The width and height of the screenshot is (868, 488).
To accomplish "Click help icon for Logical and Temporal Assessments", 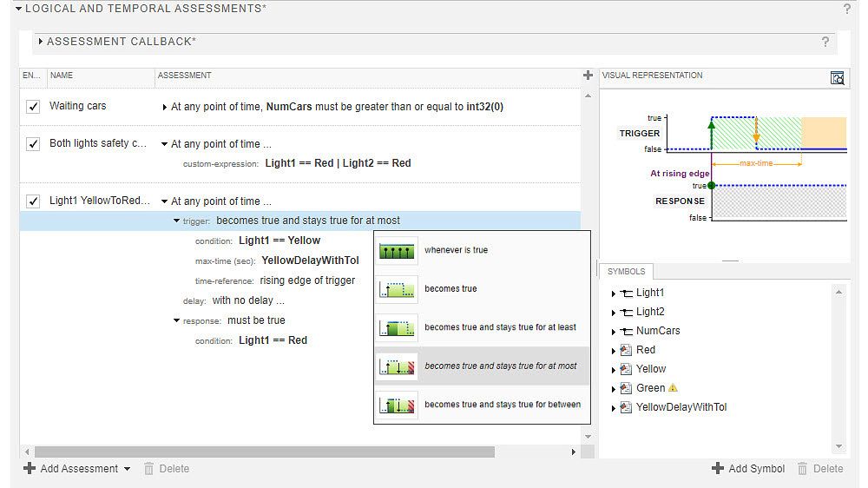I will pyautogui.click(x=847, y=9).
